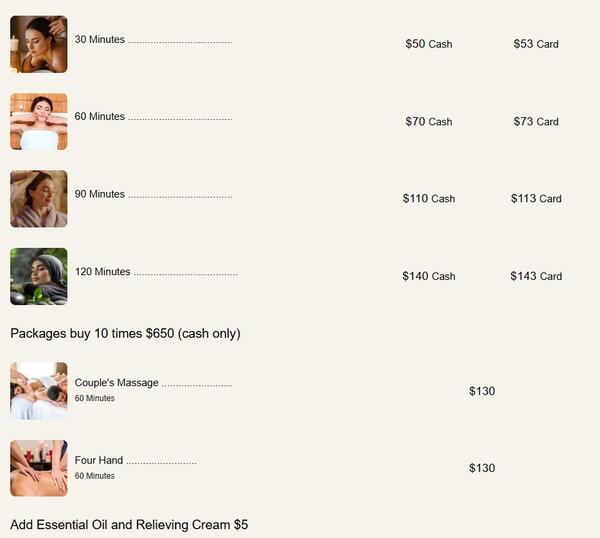Click the Couple's Massage thumbnail image
The image size is (600, 538).
[38, 390]
